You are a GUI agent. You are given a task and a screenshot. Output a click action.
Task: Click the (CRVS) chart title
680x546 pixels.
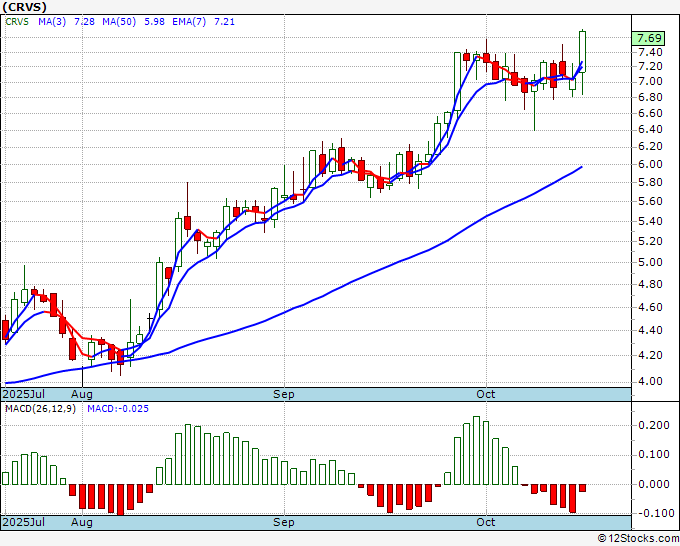click(24, 7)
